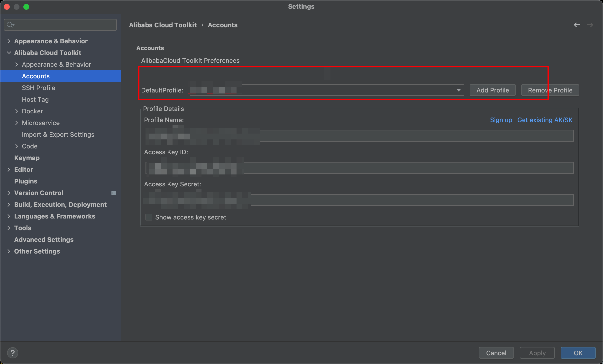Viewport: 603px width, 364px height.
Task: Enable Show access key secret checkbox
Action: pos(149,217)
